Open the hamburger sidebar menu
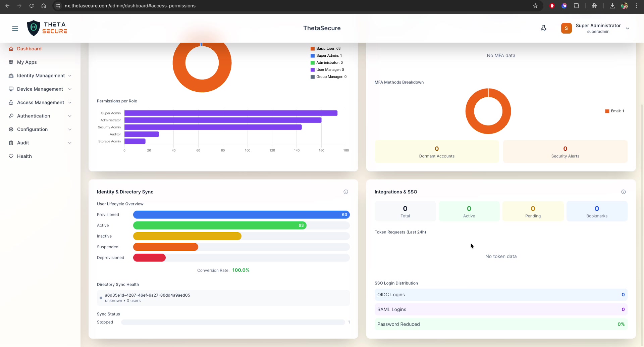 coord(15,28)
